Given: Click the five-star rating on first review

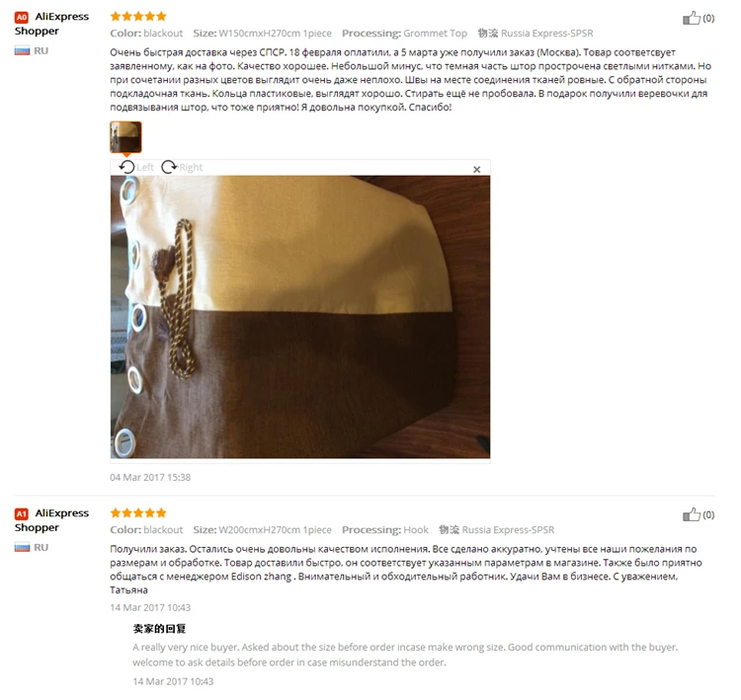Looking at the screenshot, I should coord(138,17).
